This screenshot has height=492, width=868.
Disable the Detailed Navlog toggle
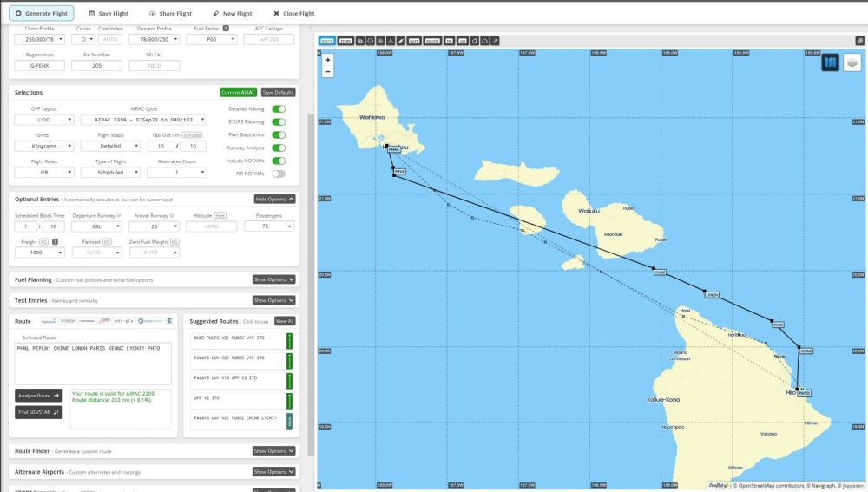coord(279,109)
